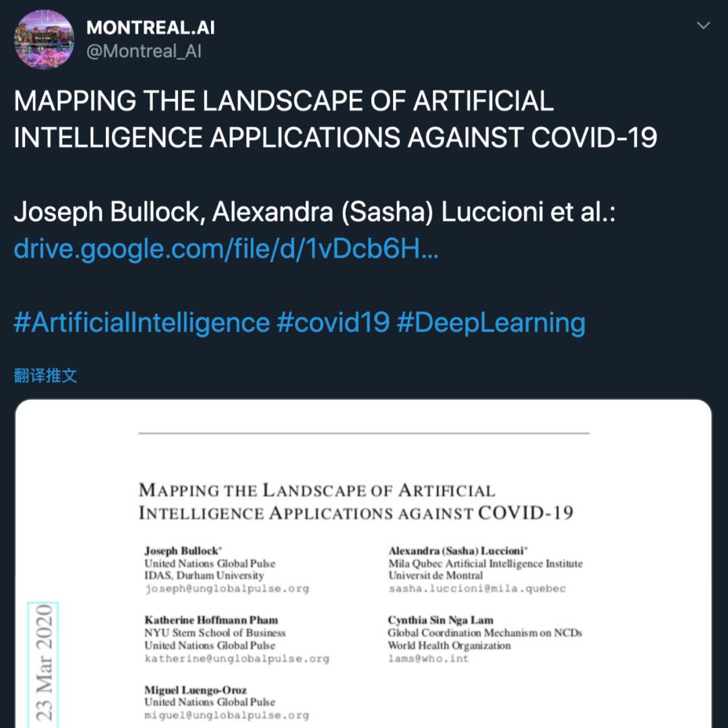Viewport: 728px width, 728px height.
Task: Click the MONTREAL.AI profile avatar
Action: (x=44, y=39)
